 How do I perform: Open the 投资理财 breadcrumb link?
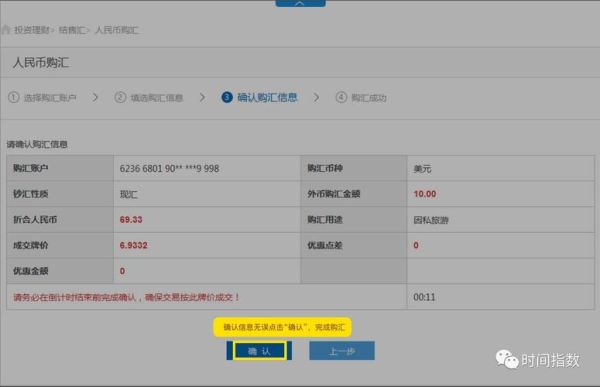click(32, 30)
